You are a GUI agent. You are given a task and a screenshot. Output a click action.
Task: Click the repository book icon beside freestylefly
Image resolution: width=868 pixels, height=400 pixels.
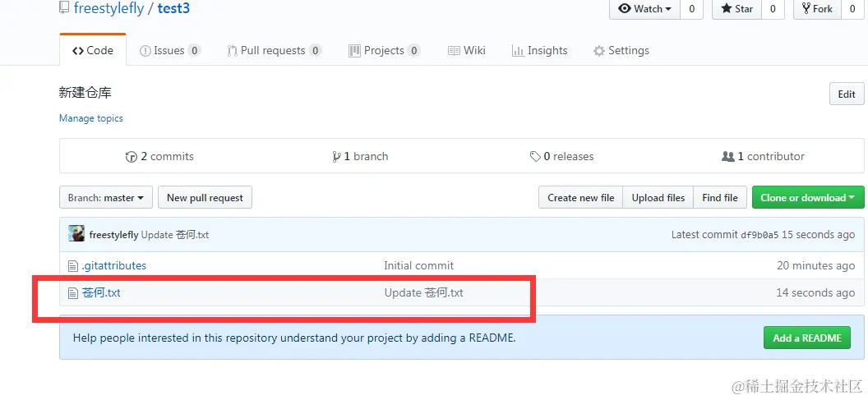(x=64, y=9)
